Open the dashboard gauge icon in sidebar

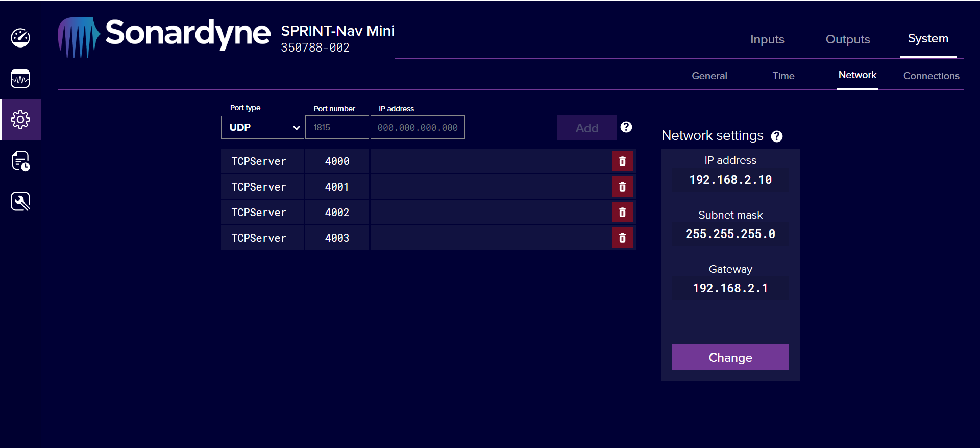(x=20, y=38)
